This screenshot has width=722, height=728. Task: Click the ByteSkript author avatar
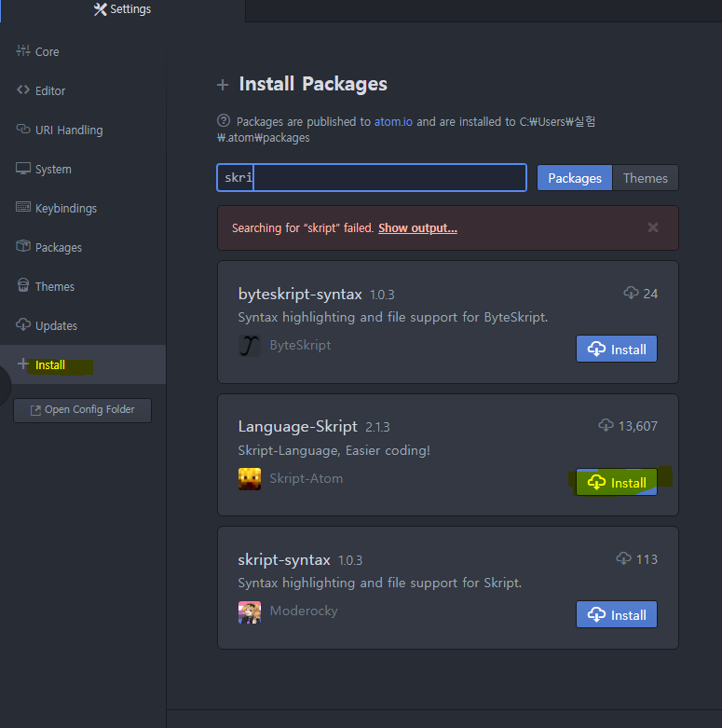click(249, 346)
